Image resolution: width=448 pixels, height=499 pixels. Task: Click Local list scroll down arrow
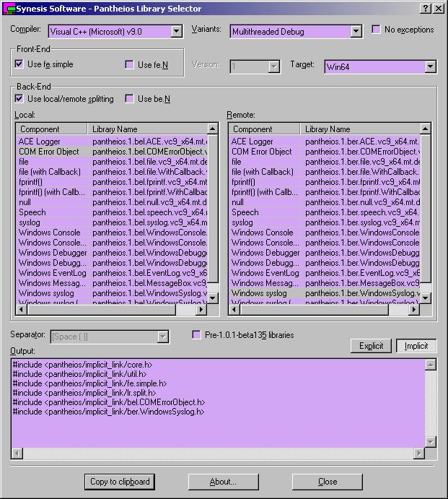(x=212, y=298)
